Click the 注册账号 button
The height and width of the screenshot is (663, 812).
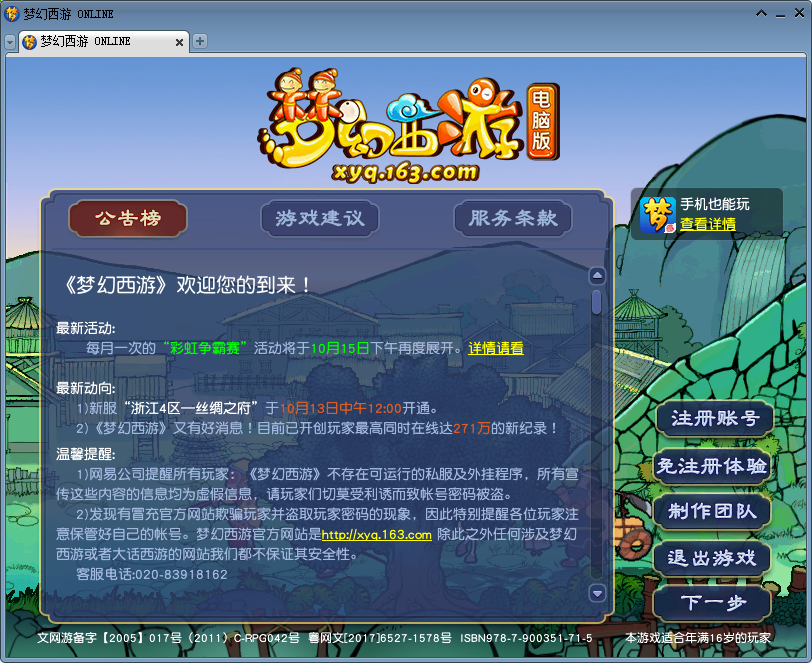coord(715,419)
